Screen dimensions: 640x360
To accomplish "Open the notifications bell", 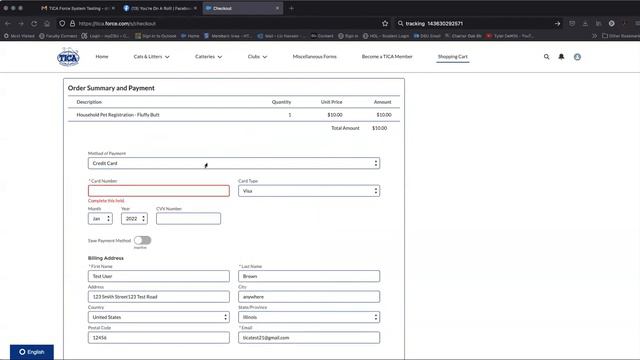I will 561,57.
